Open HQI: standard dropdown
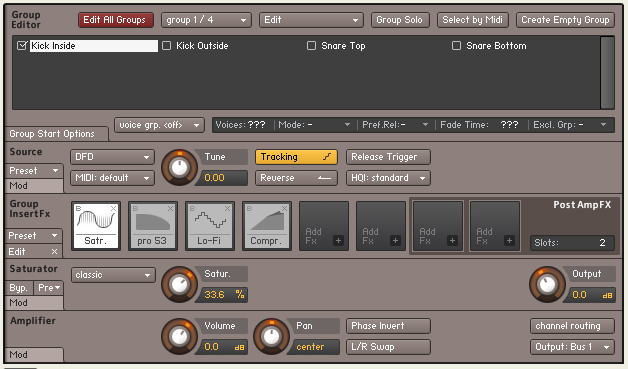 pyautogui.click(x=388, y=178)
